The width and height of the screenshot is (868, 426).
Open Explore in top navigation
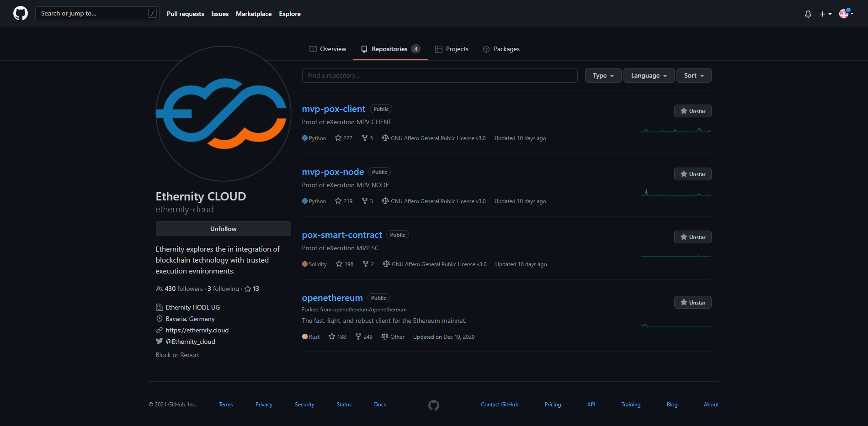point(290,14)
